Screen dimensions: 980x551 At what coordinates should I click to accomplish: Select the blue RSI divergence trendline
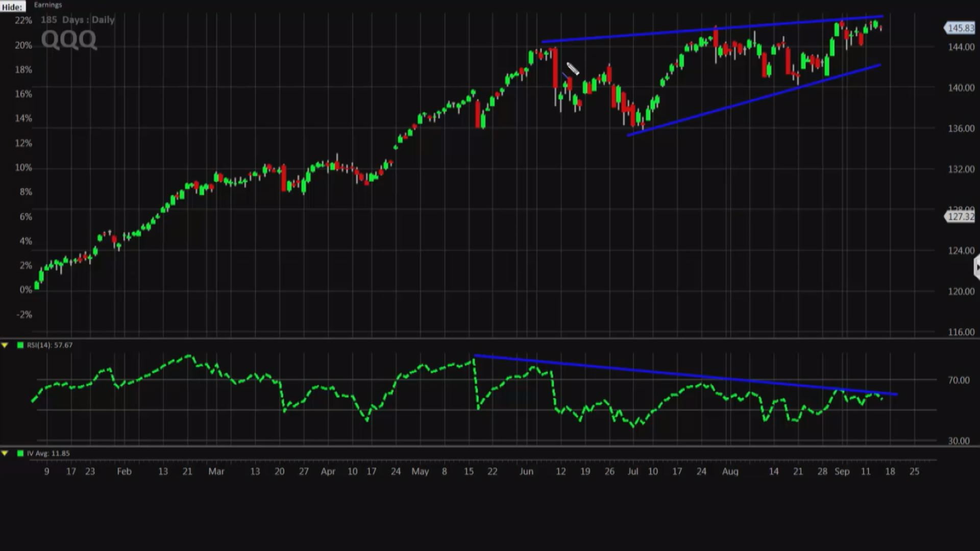[x=685, y=375]
